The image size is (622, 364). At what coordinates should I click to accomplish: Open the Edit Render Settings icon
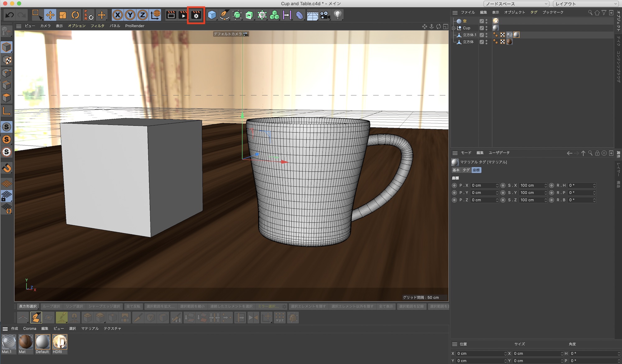click(x=196, y=15)
